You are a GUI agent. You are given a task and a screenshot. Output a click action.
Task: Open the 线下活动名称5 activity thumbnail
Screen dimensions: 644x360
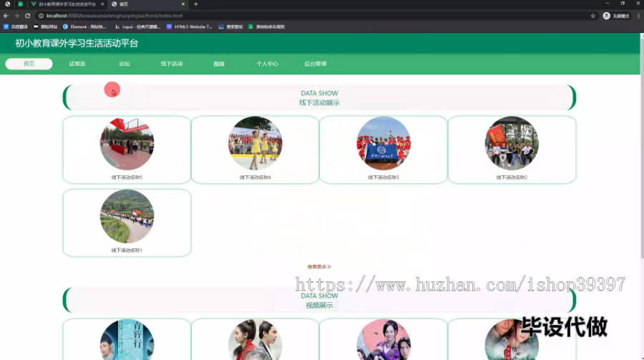(127, 143)
